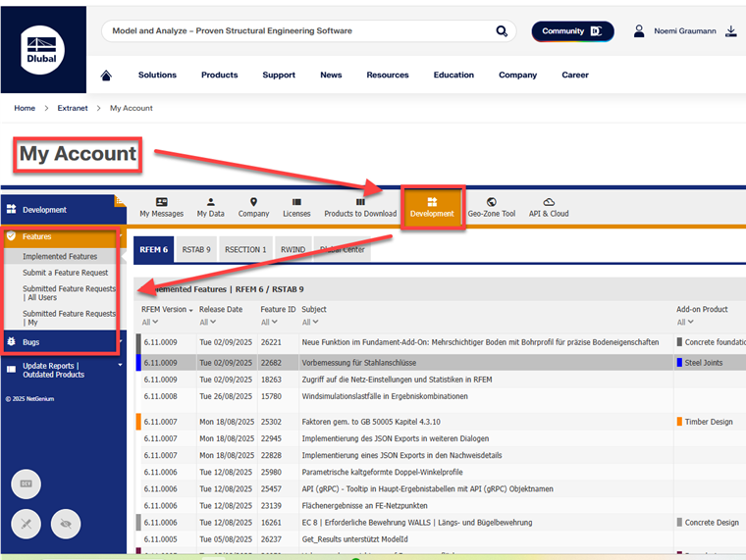The width and height of the screenshot is (746, 560).
Task: Open Submitted Feature Requests | My
Action: 69,318
